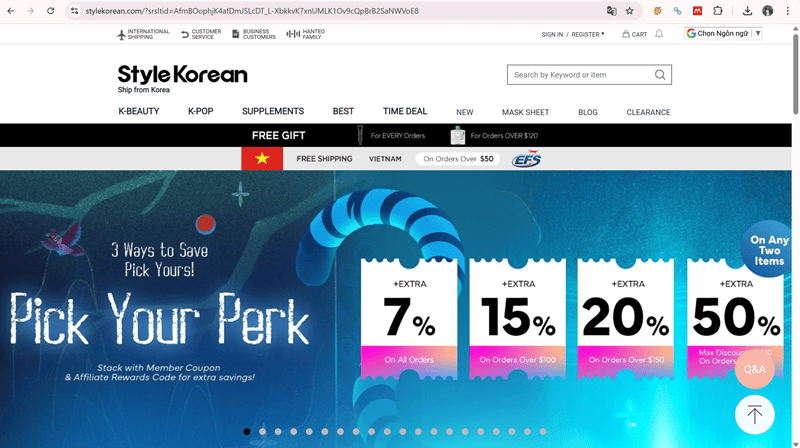Bookmark this page with star icon

(630, 11)
